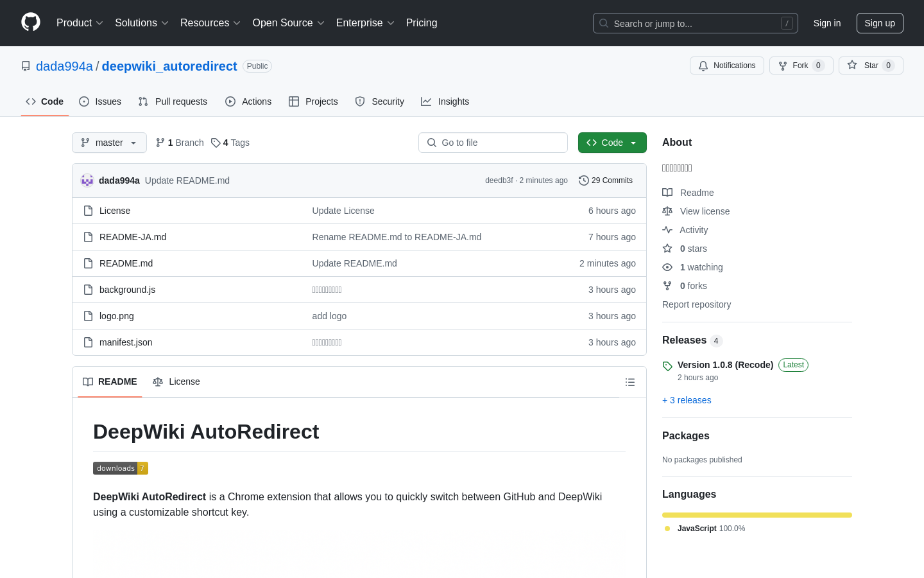Click the repository icon beside dada994a
Viewport: 924px width, 578px height.
(26, 66)
